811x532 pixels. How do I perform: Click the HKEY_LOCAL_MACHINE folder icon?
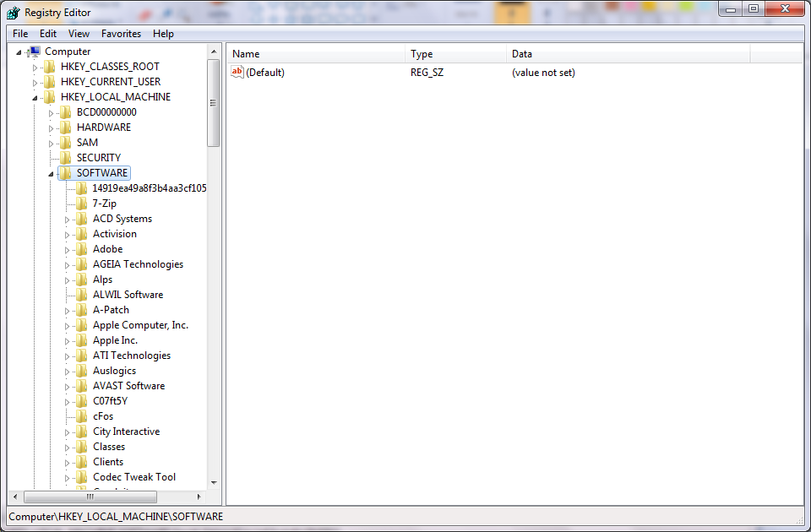tap(50, 96)
